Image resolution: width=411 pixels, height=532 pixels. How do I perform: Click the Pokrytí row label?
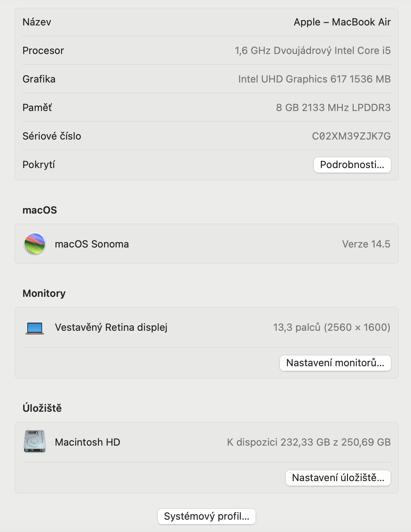39,165
